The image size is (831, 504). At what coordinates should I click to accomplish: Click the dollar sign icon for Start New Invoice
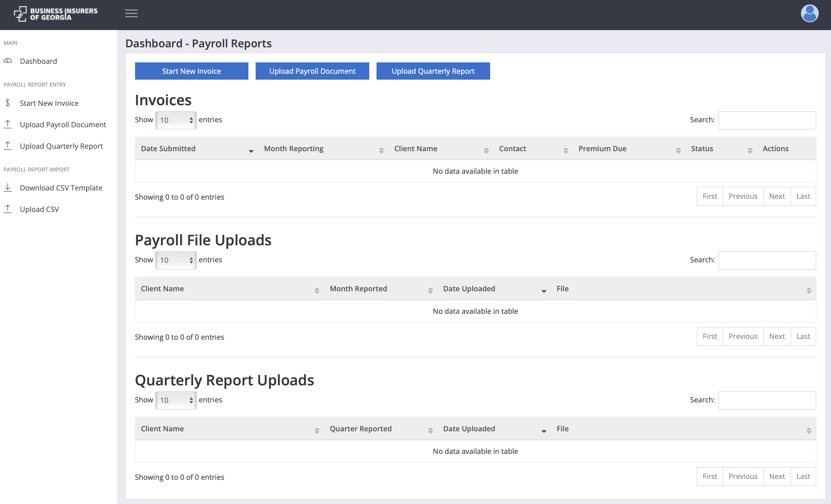click(x=8, y=103)
